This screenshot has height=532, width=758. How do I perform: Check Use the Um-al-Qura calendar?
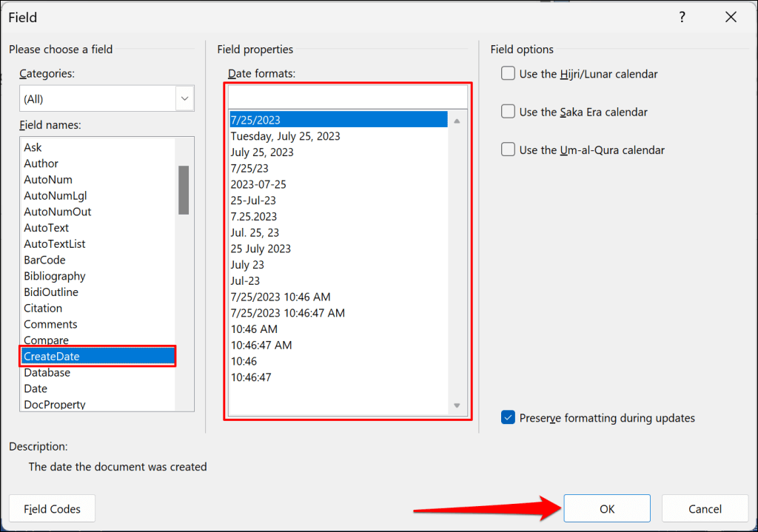click(509, 149)
